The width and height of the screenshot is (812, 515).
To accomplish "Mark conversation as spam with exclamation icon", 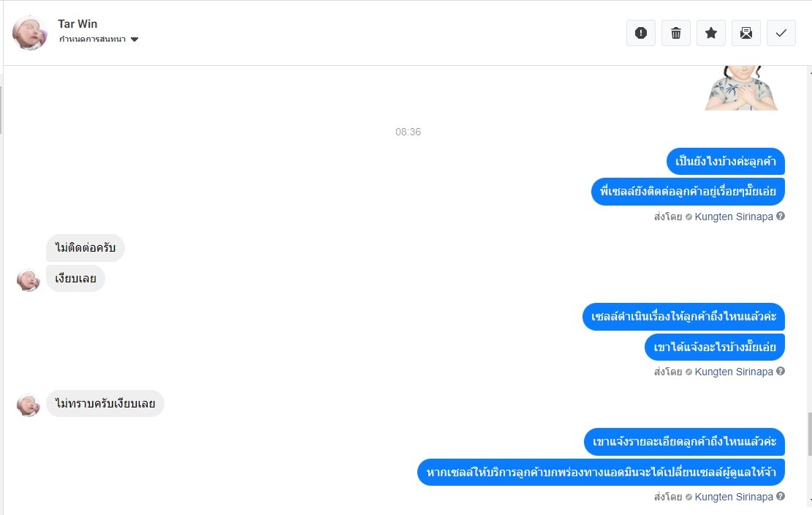I will click(640, 33).
